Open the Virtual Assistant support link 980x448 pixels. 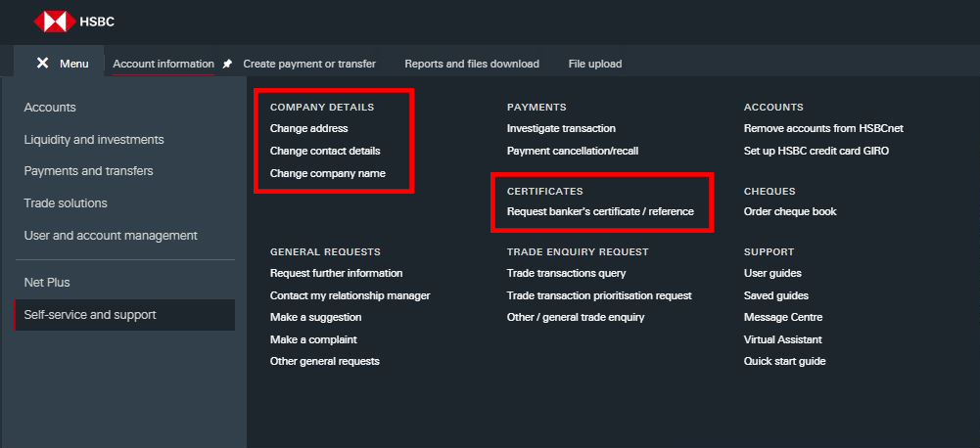(x=782, y=339)
